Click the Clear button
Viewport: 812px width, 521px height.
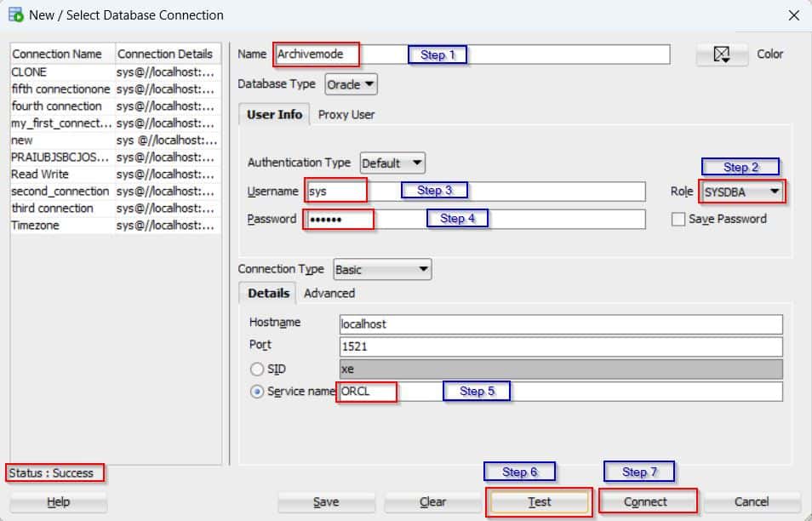click(x=432, y=501)
